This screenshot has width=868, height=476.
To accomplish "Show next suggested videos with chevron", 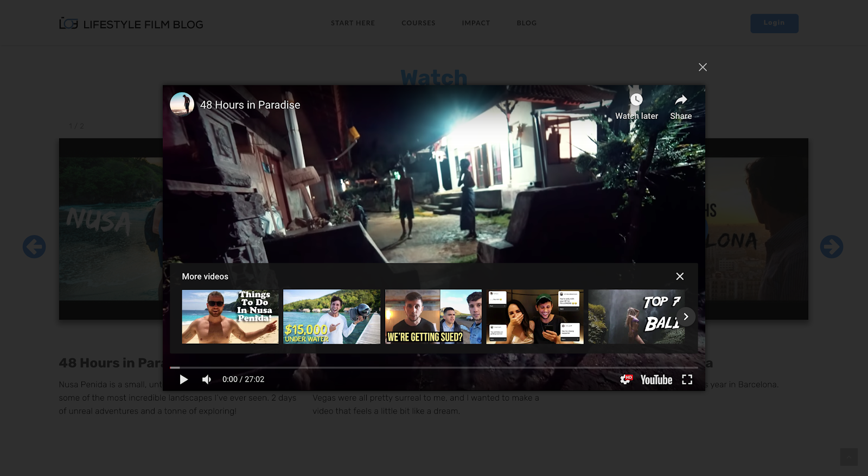I will tap(686, 316).
